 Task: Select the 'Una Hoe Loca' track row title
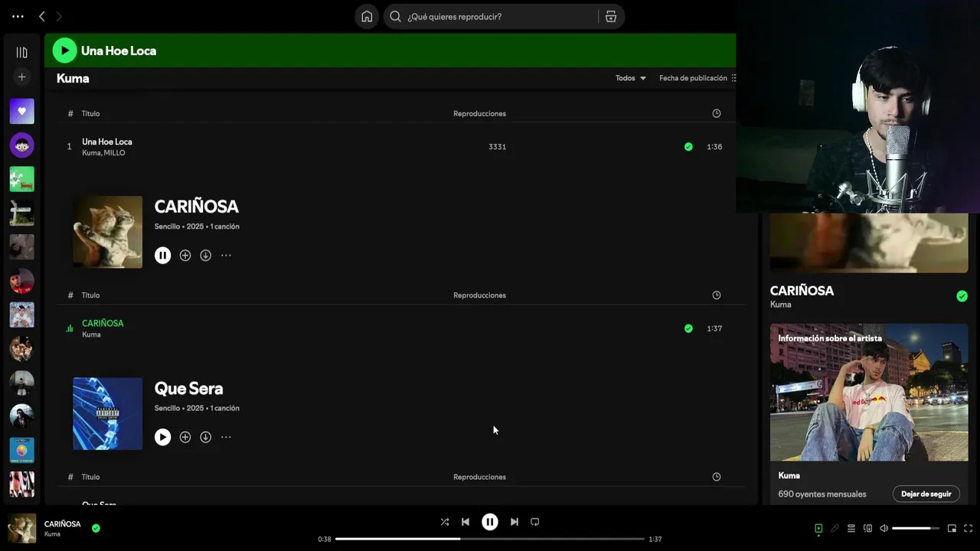107,142
